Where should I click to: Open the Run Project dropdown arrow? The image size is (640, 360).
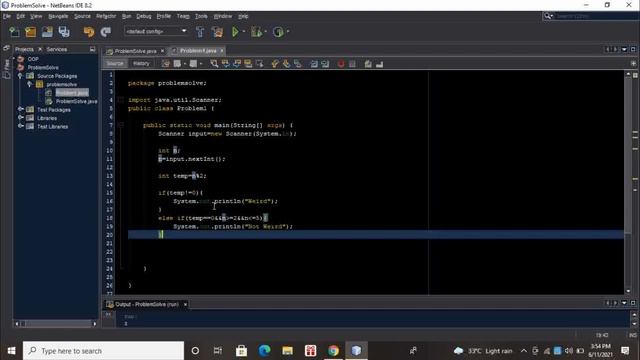coord(244,31)
